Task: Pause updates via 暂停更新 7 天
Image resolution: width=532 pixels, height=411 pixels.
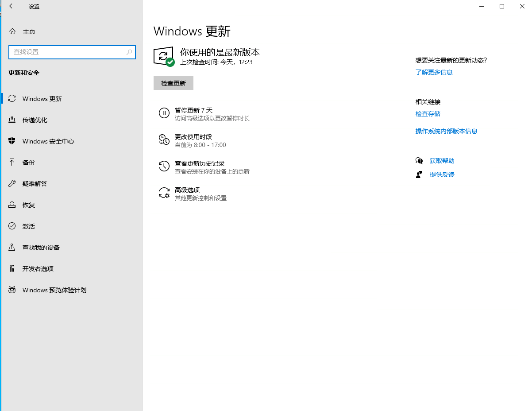Action: (x=204, y=114)
